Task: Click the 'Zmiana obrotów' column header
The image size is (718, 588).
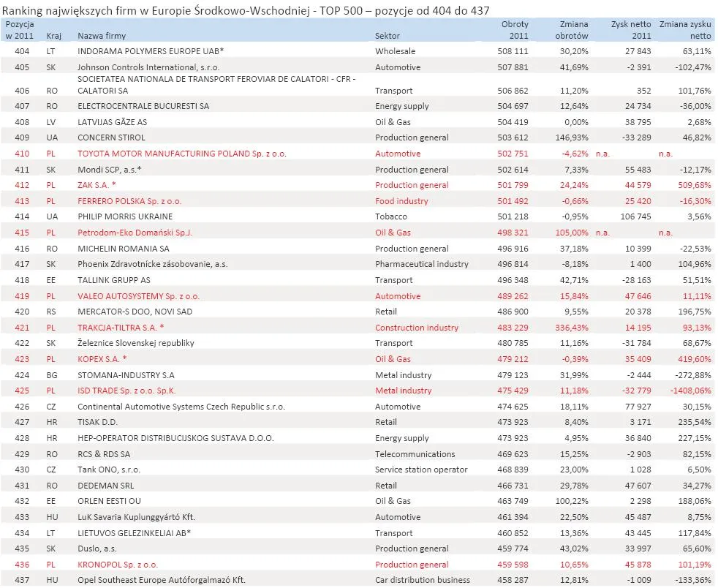Action: click(x=573, y=30)
